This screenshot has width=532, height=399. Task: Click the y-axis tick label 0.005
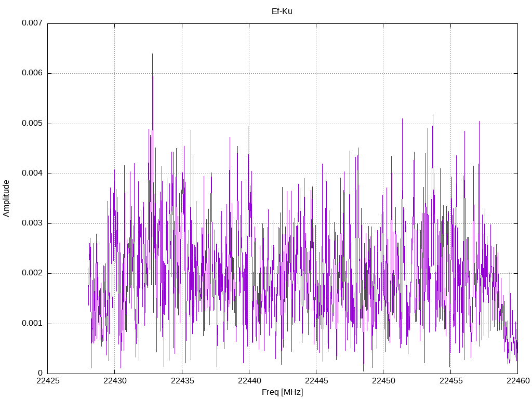(32, 123)
